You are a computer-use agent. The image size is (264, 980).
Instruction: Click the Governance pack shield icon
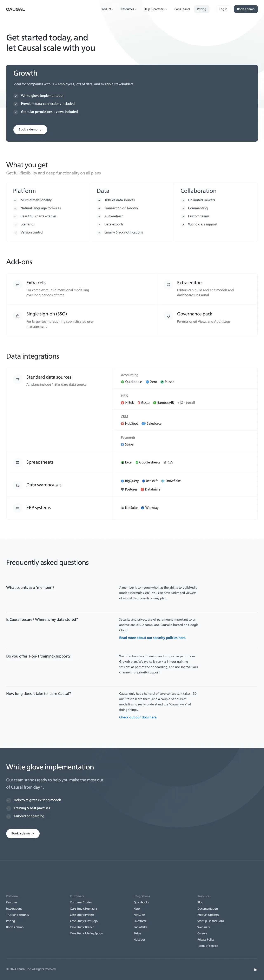coord(168,316)
